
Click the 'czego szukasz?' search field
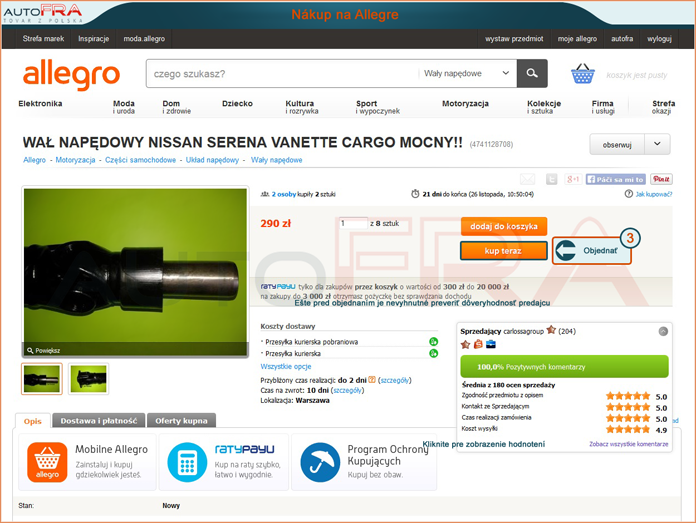click(x=282, y=73)
